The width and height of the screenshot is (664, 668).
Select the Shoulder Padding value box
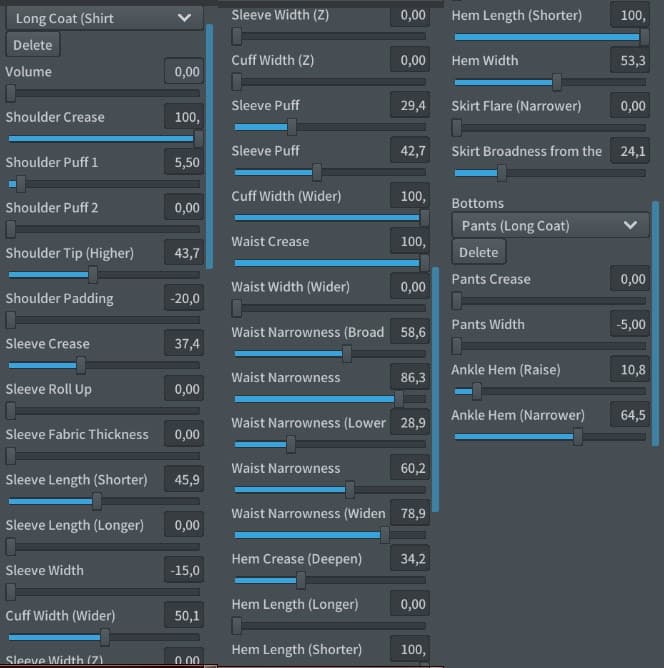(183, 298)
